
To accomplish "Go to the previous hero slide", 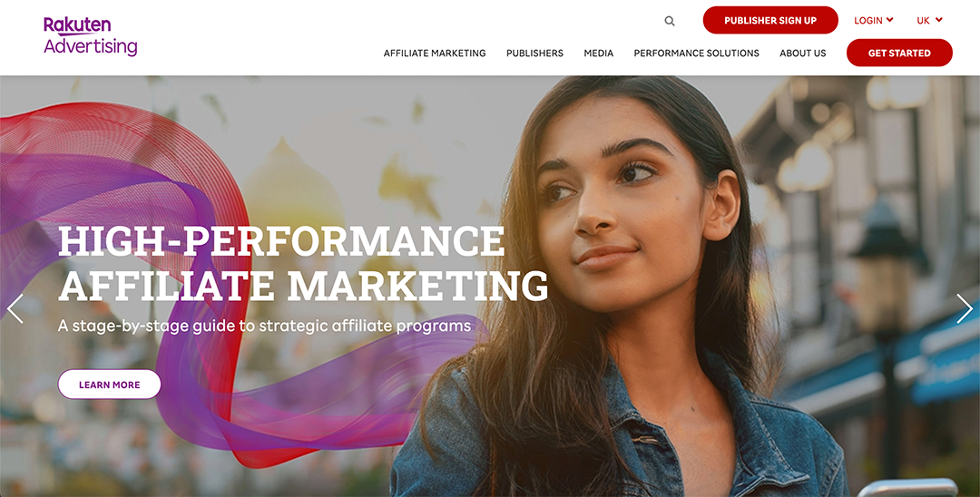I will tap(15, 308).
